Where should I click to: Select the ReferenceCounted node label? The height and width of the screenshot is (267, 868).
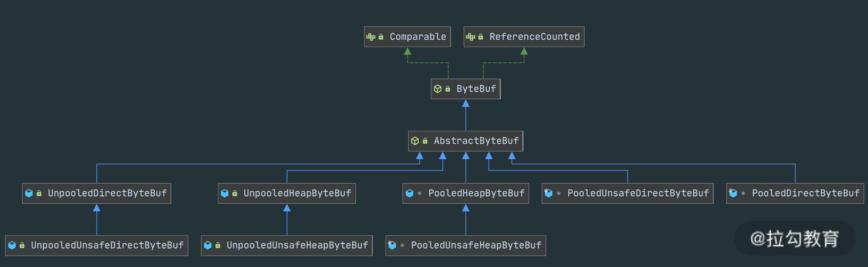point(534,37)
